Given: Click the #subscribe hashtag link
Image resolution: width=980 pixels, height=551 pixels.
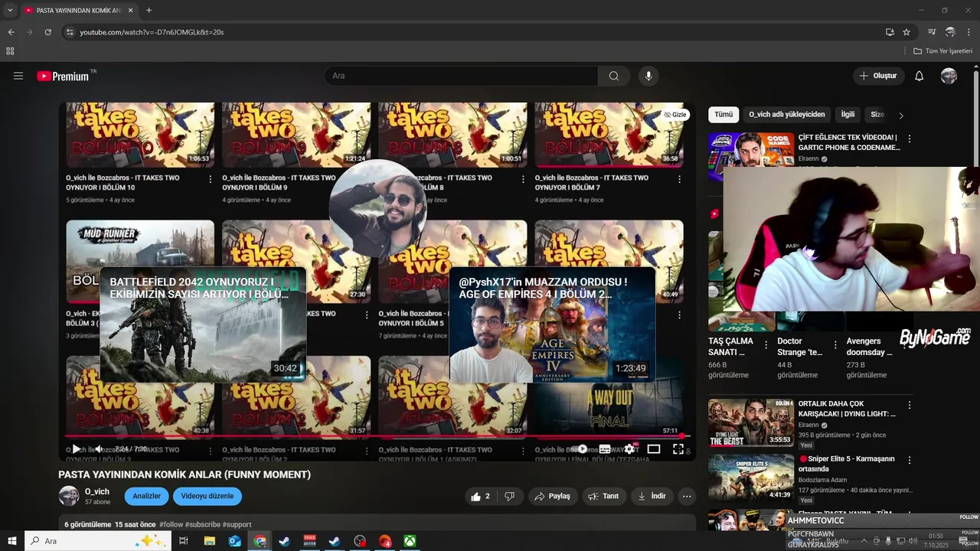Looking at the screenshot, I should [203, 524].
